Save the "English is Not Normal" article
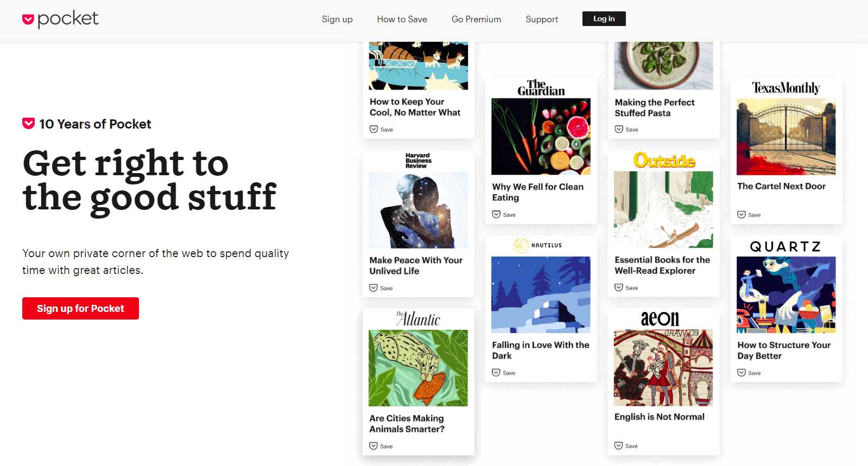Screen dimensions: 868x466 pos(626,446)
